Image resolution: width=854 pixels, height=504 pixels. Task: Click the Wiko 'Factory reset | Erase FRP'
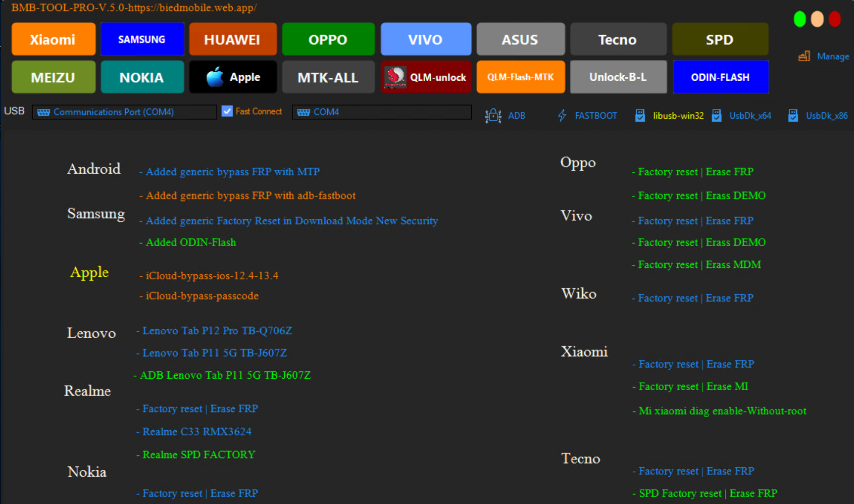(x=693, y=298)
